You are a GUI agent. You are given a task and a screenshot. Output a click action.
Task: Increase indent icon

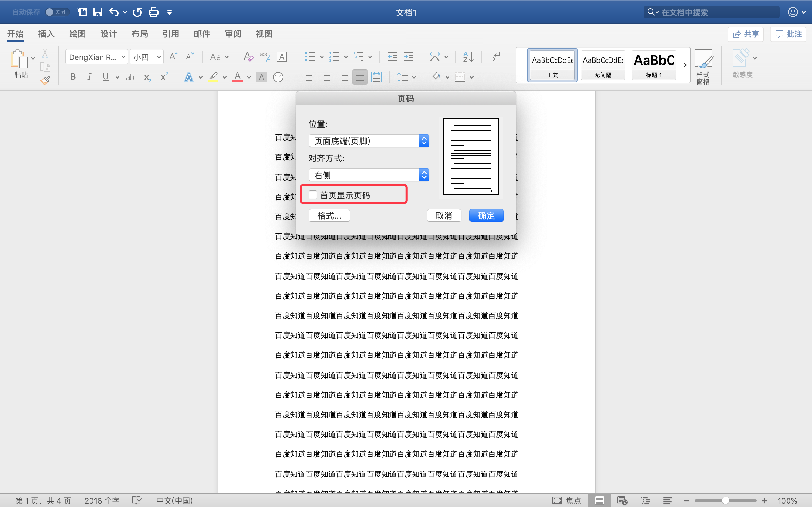(x=409, y=57)
